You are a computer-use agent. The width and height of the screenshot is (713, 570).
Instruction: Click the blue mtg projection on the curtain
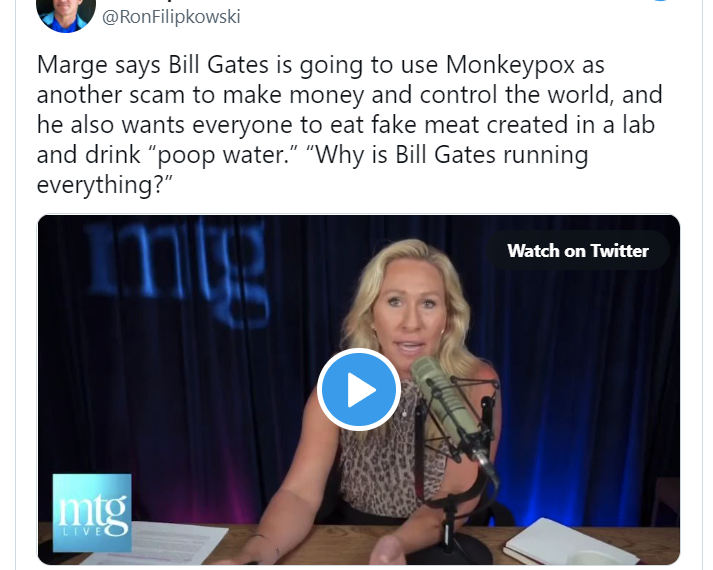tap(177, 270)
